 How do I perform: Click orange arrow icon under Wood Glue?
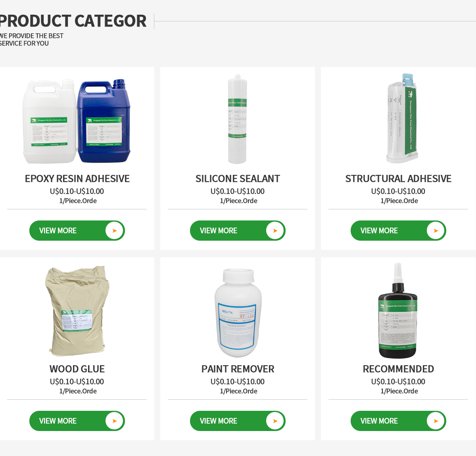pyautogui.click(x=115, y=421)
